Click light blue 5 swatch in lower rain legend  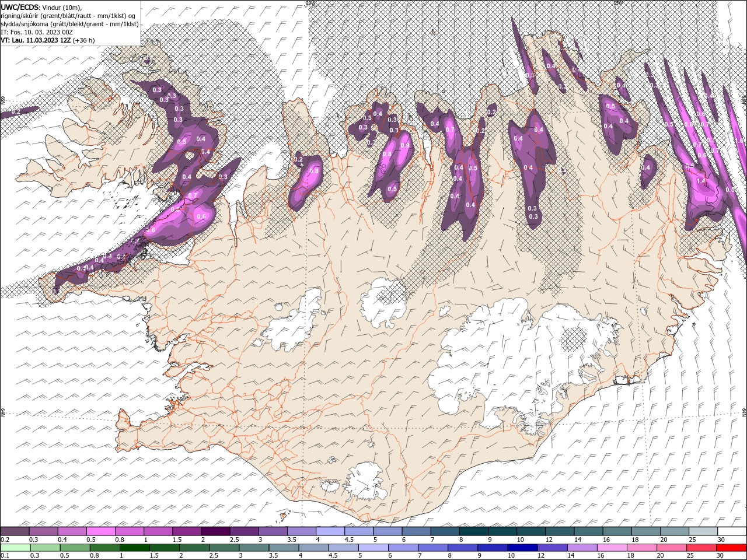point(373,548)
